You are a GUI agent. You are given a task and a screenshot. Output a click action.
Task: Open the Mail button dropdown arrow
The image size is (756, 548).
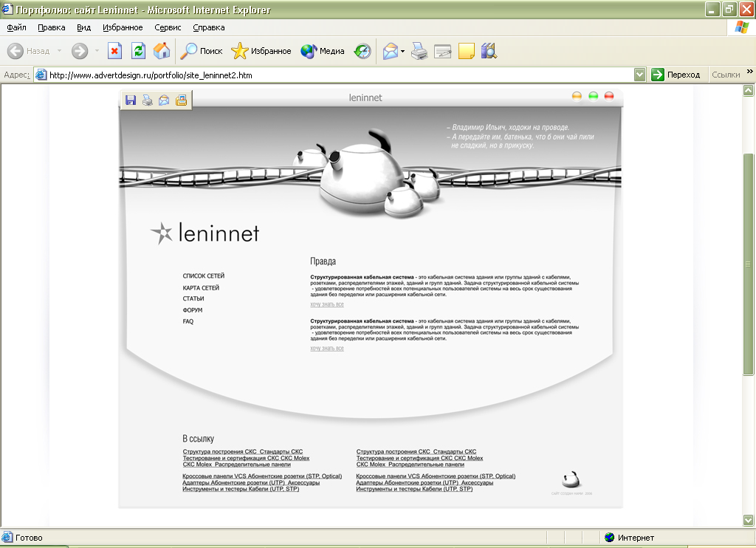click(402, 51)
